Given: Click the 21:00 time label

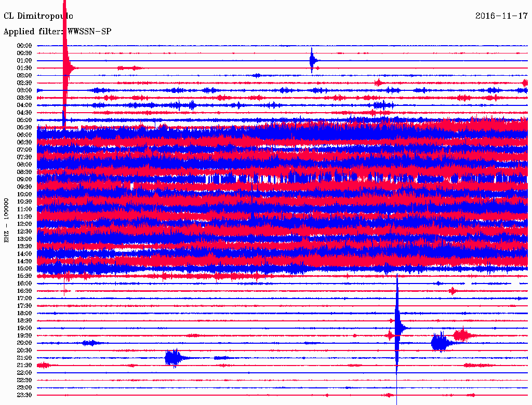Looking at the screenshot, I should (x=24, y=358).
